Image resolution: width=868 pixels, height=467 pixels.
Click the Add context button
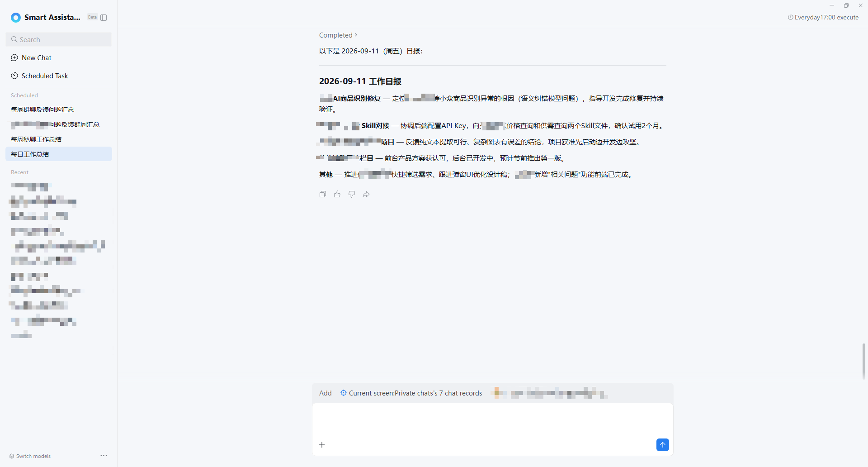pos(325,393)
